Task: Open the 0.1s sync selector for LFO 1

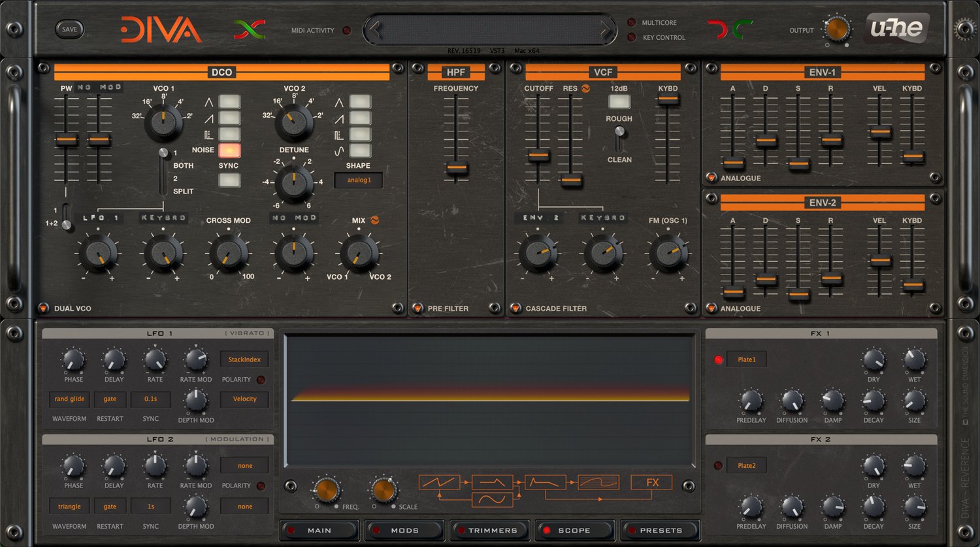Action: tap(151, 399)
